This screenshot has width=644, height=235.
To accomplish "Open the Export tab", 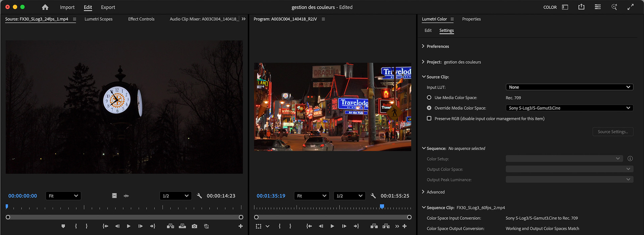I will tap(108, 7).
